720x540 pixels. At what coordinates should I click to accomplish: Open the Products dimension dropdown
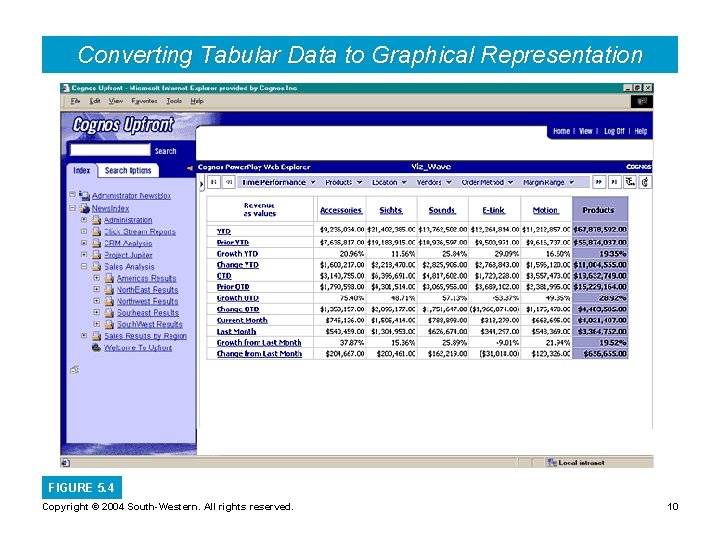pyautogui.click(x=359, y=182)
